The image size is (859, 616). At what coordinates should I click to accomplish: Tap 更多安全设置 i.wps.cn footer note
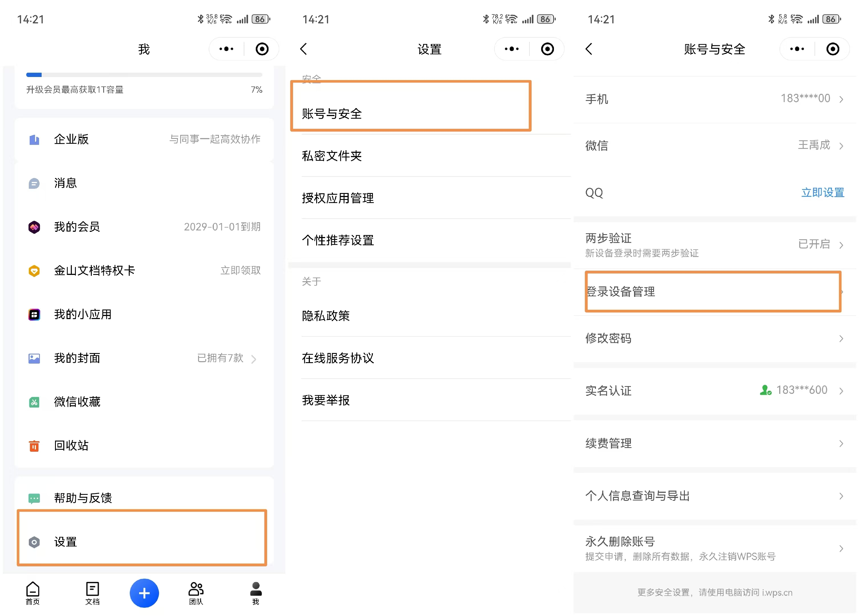click(715, 593)
